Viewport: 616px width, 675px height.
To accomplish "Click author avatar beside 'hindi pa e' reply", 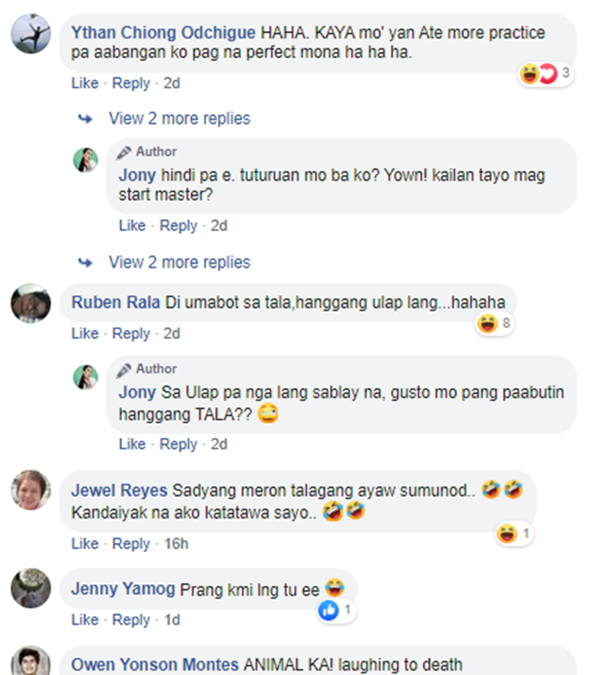I will (85, 159).
